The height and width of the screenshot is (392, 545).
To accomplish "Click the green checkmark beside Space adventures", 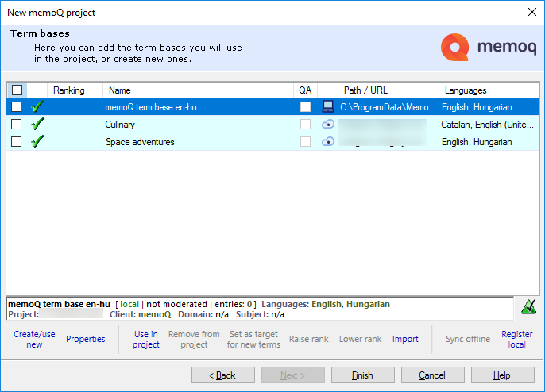I will pyautogui.click(x=37, y=142).
